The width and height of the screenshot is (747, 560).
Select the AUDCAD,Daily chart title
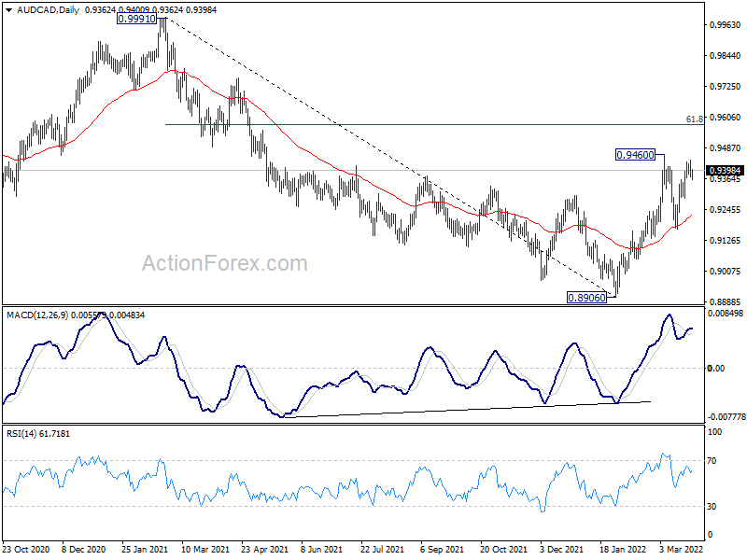pos(49,10)
